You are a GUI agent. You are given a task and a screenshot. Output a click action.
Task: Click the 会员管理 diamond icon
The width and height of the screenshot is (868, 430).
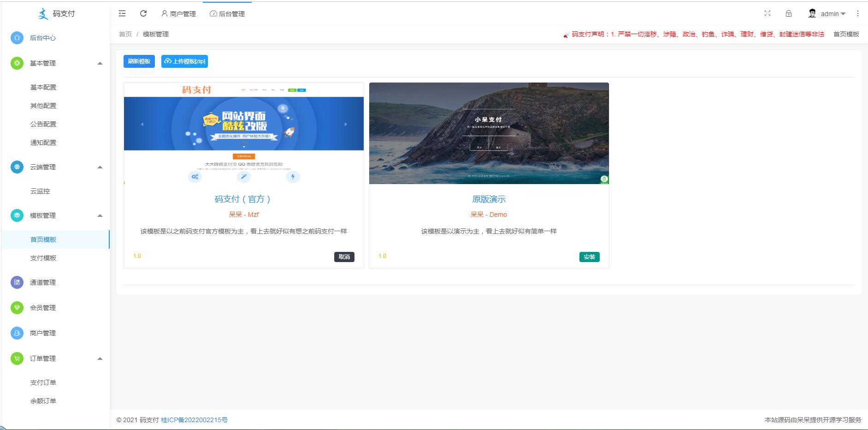pyautogui.click(x=17, y=308)
